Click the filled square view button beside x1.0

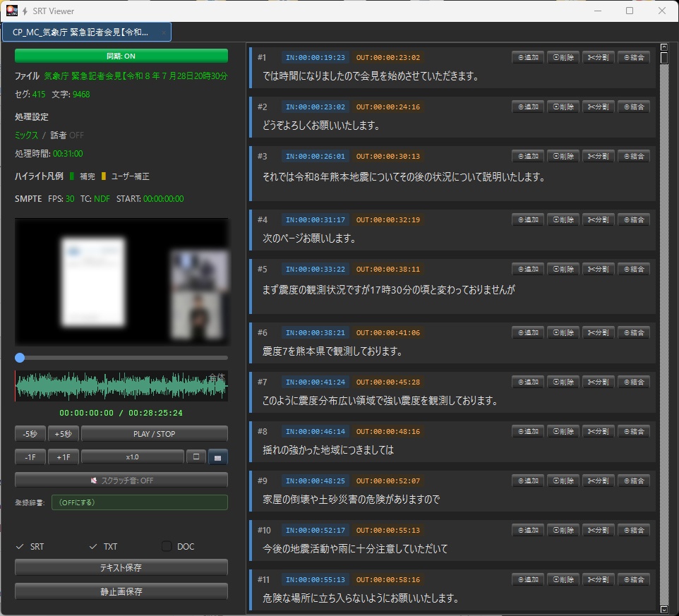[218, 457]
